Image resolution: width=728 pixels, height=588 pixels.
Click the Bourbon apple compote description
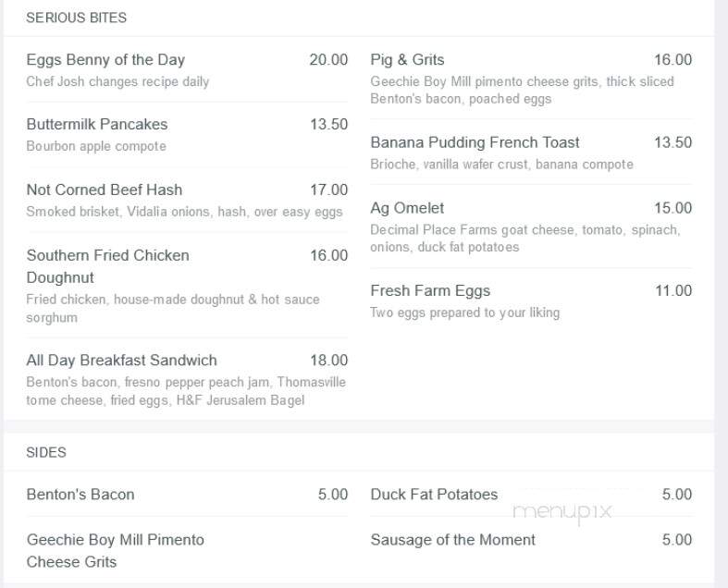[x=96, y=146]
